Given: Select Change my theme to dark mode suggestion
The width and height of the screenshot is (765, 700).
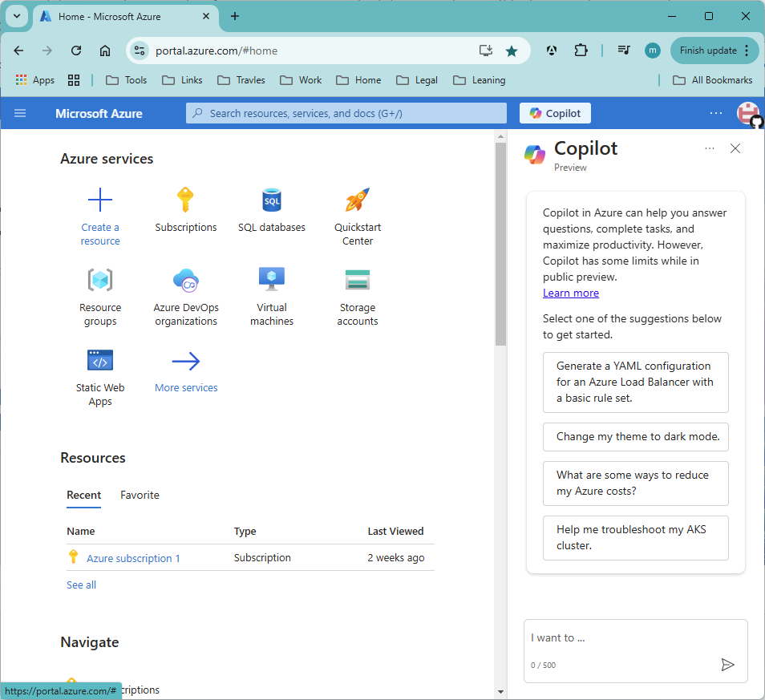Looking at the screenshot, I should [636, 436].
